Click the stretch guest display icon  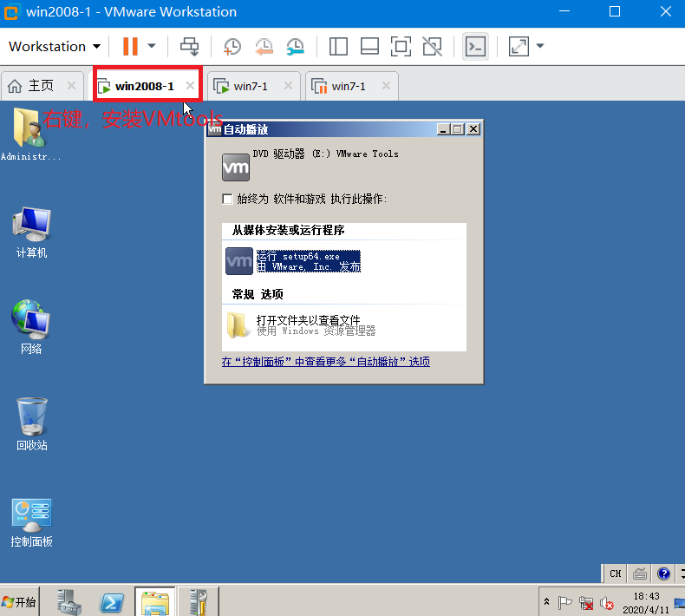tap(519, 46)
